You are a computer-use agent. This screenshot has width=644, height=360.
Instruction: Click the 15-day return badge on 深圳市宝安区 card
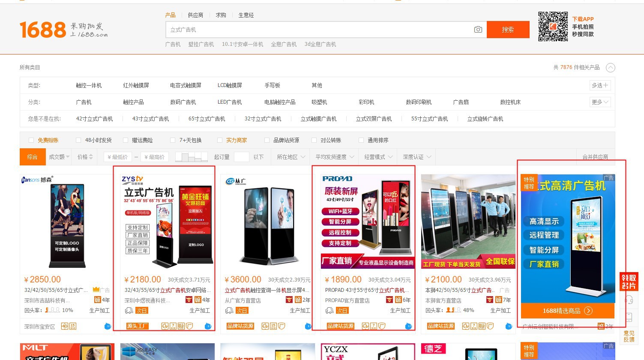coord(73,326)
